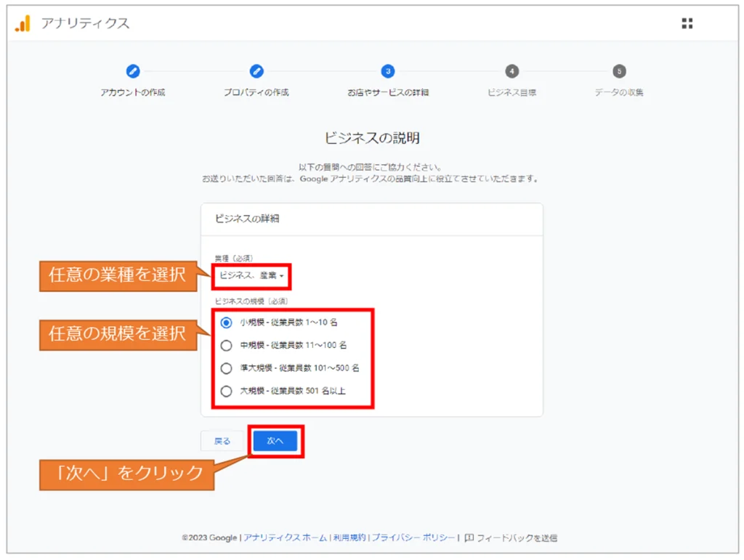Go to アカウントの作成 step label
Viewport: 744px width, 560px height.
point(133,93)
